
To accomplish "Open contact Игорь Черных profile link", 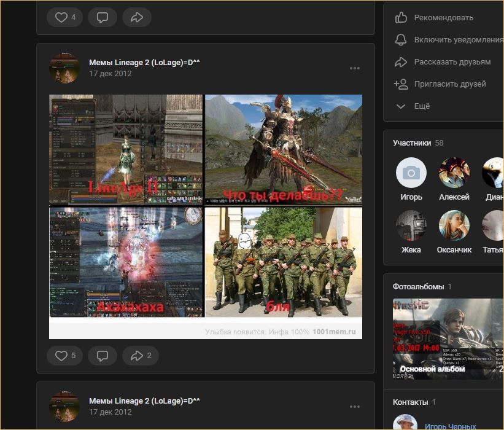I will (x=451, y=426).
